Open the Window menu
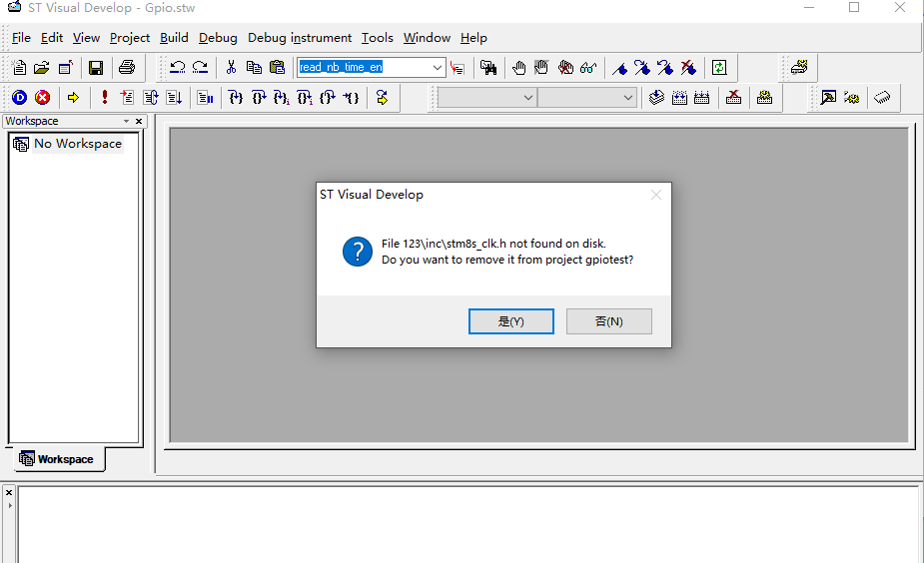The image size is (924, 563). pyautogui.click(x=427, y=38)
